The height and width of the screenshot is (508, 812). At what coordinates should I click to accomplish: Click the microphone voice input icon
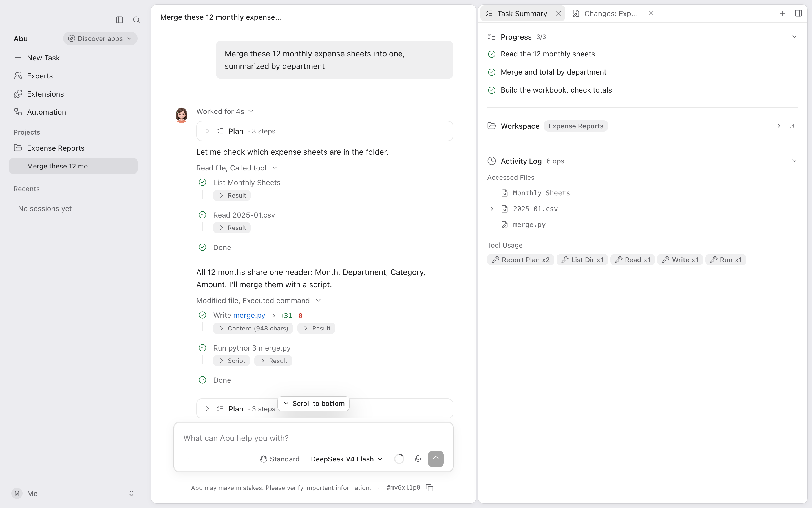[417, 459]
